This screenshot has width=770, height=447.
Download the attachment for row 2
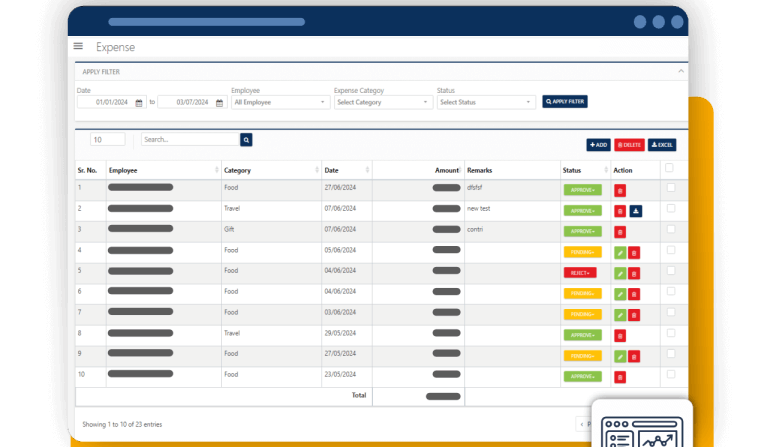click(635, 211)
